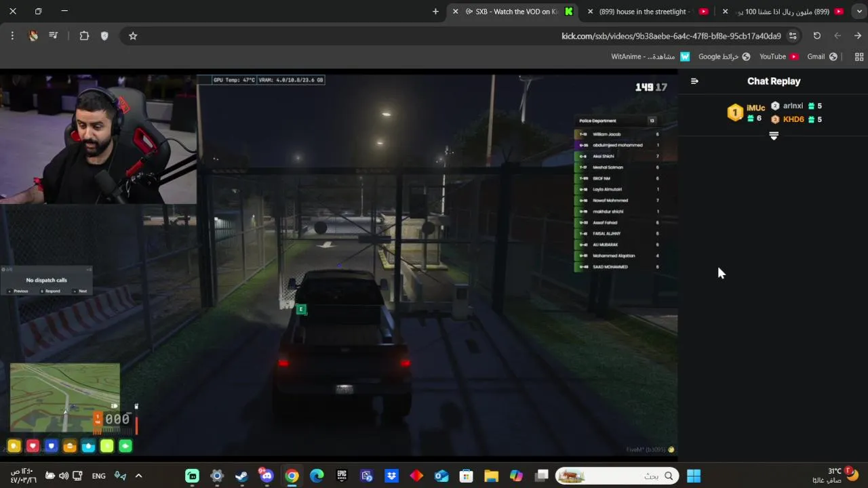This screenshot has width=868, height=488.
Task: Click Next in the dispatch panel
Action: click(80, 291)
